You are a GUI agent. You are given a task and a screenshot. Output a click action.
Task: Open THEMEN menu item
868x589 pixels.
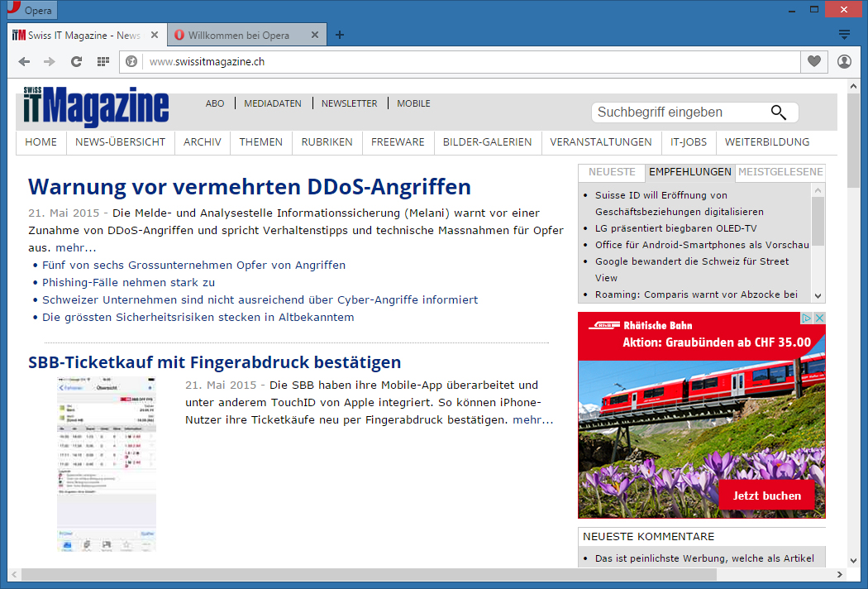click(260, 142)
